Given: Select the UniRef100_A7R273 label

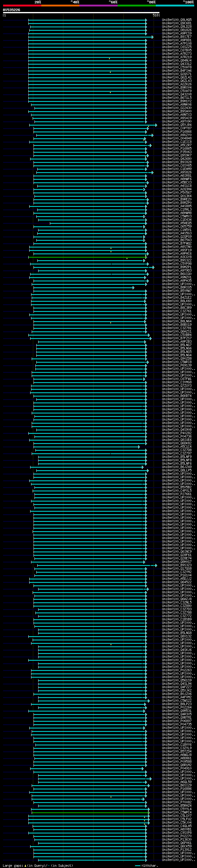Looking at the screenshot, I should [x=177, y=54].
